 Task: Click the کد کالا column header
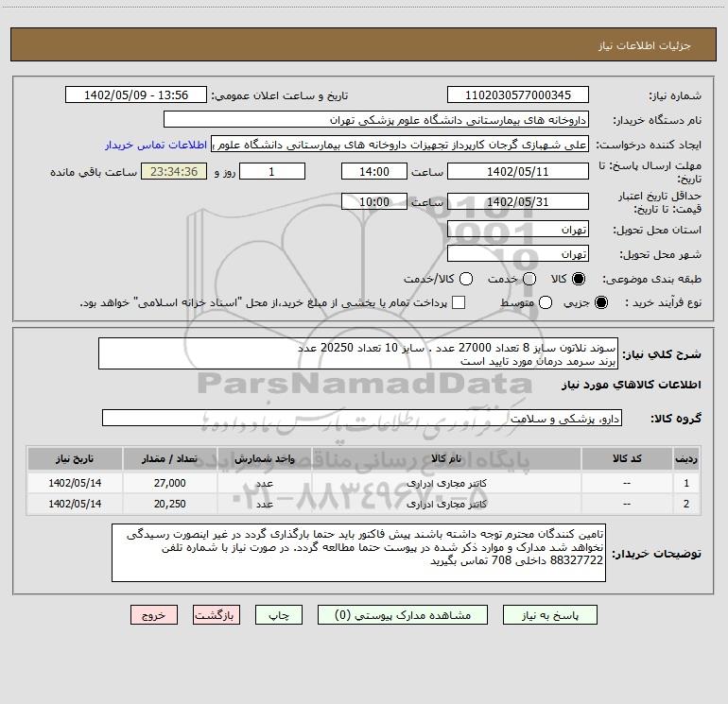tap(627, 458)
